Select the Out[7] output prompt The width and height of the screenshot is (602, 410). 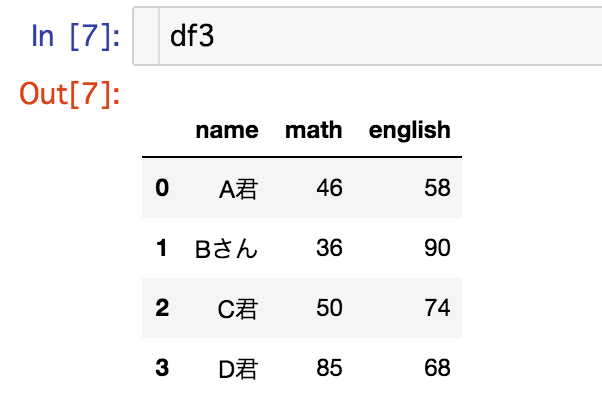pyautogui.click(x=69, y=94)
